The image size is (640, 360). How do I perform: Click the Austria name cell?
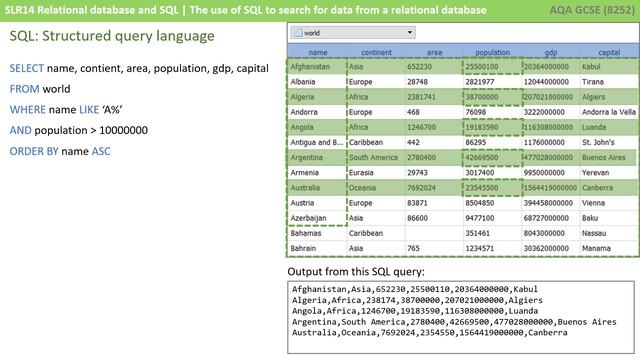click(318, 203)
